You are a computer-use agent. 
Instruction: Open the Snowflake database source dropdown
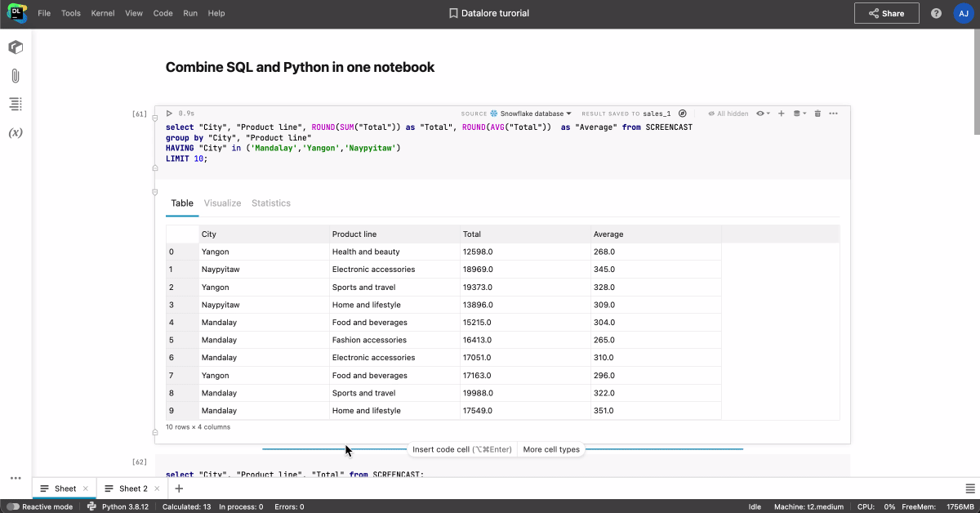pyautogui.click(x=530, y=114)
